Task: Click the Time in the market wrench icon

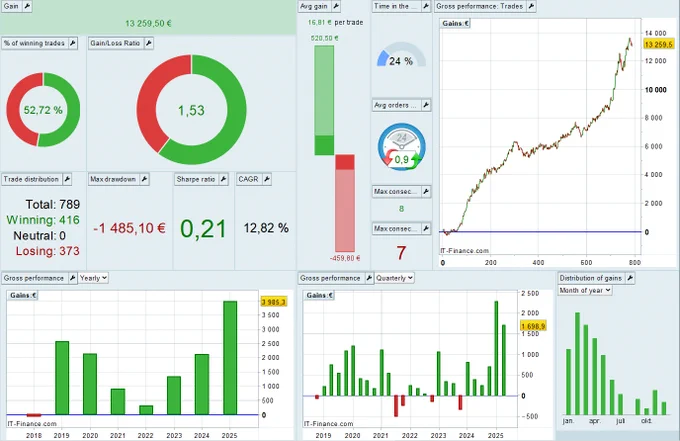Action: [x=425, y=6]
